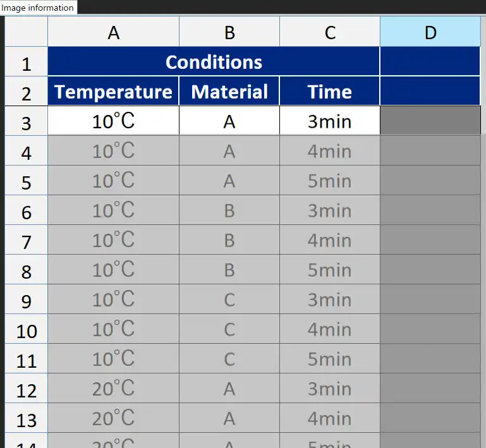Select column C header
This screenshot has width=486, height=448.
[330, 32]
